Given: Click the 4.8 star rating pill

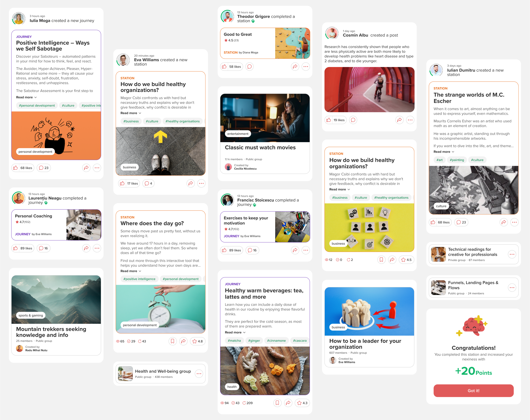Looking at the screenshot, I should [x=198, y=341].
